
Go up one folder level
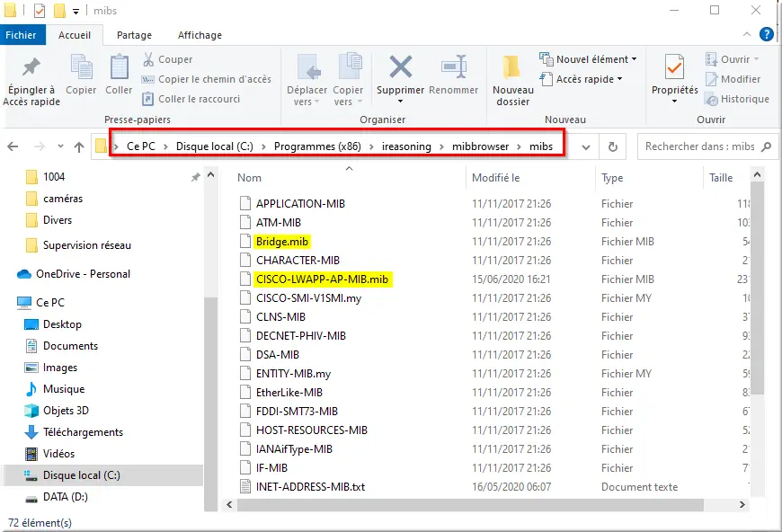(79, 146)
